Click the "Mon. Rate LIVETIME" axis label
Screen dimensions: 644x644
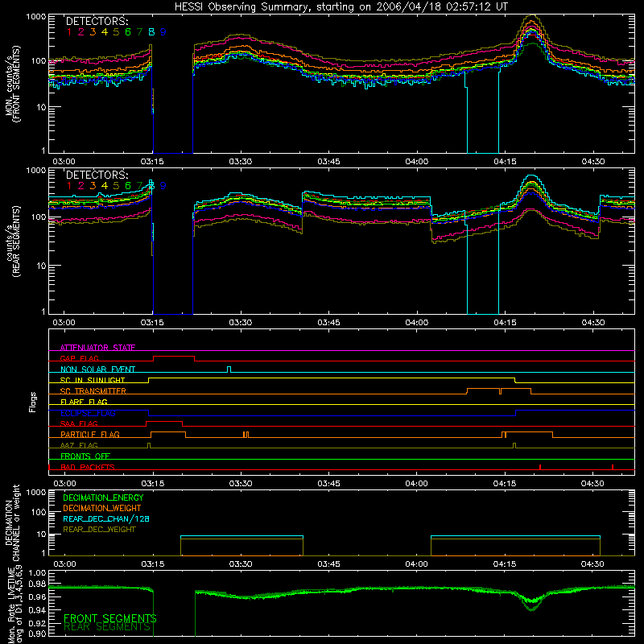[13, 605]
